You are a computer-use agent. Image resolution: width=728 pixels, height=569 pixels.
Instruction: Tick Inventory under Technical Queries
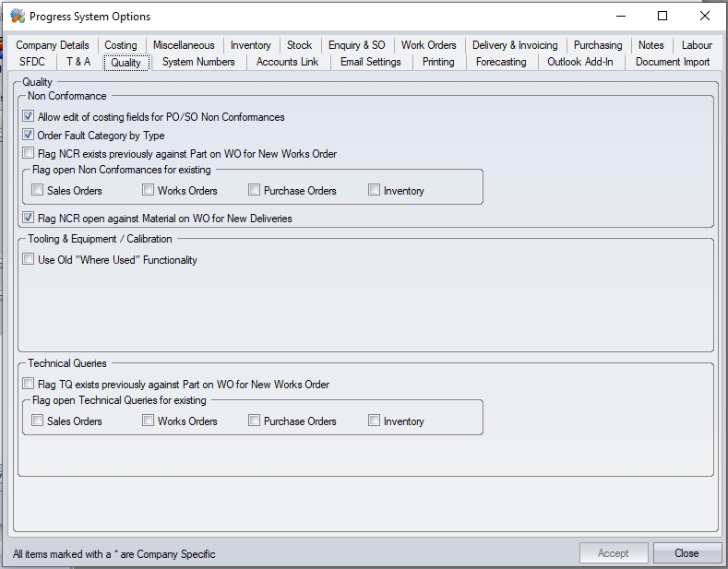375,421
